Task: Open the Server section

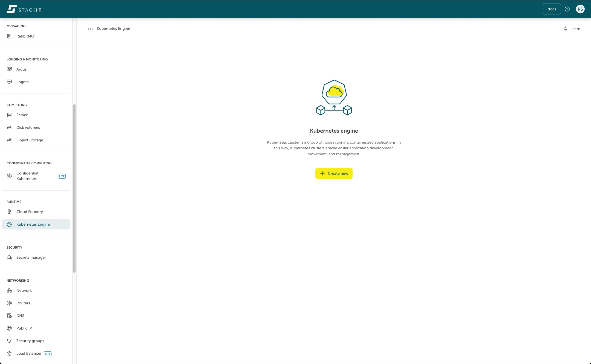Action: coord(22,115)
